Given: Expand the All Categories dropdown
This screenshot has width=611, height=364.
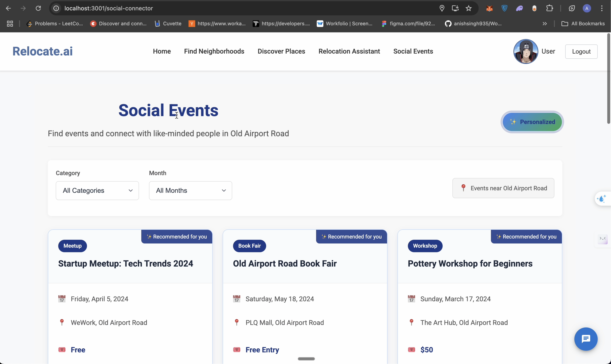Looking at the screenshot, I should 97,191.
